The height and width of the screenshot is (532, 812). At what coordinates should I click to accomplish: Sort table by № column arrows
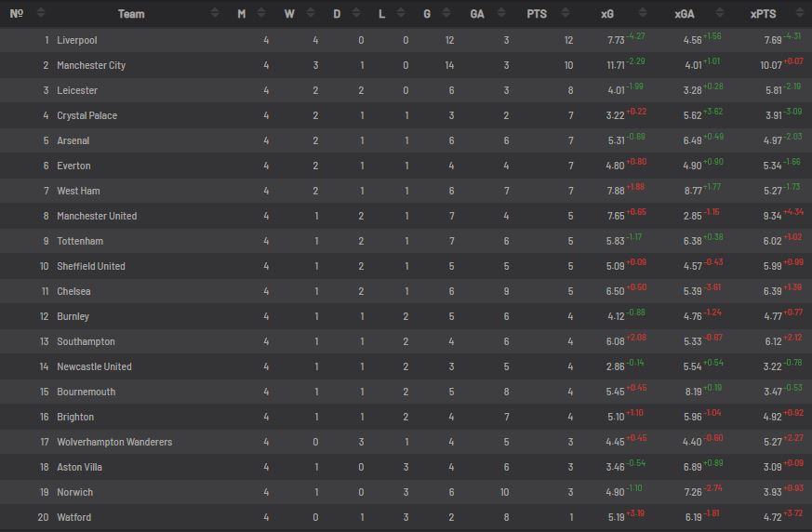41,13
